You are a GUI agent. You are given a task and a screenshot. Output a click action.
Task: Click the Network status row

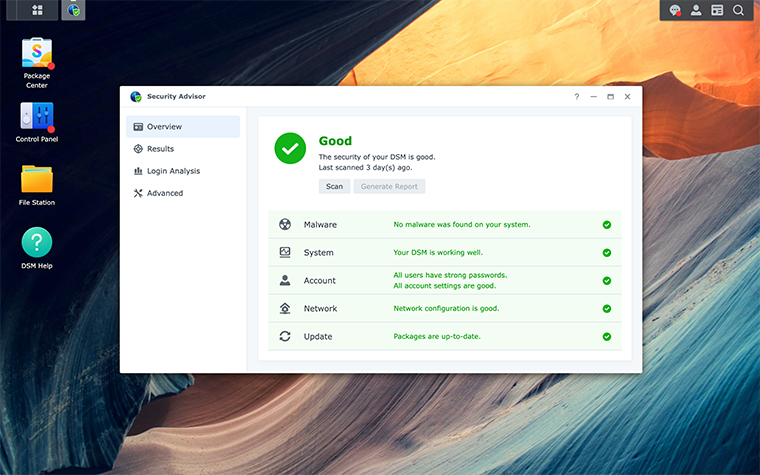click(444, 309)
